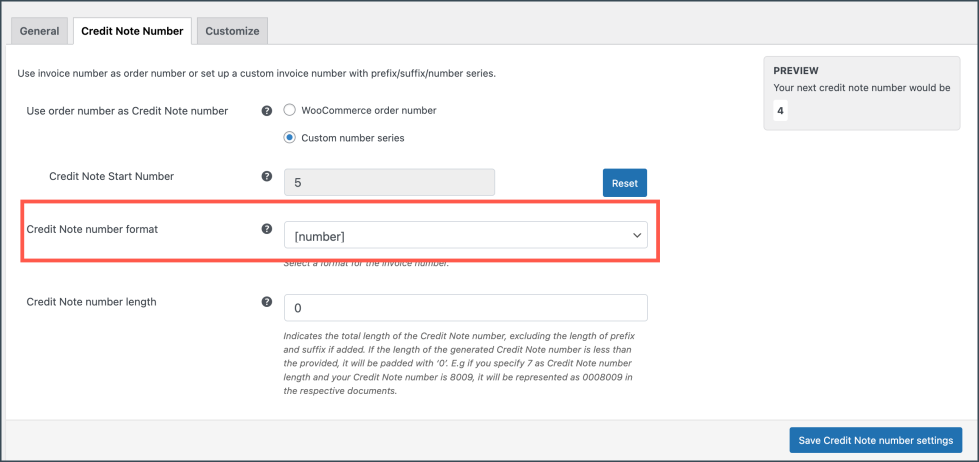The image size is (979, 462).
Task: Click help icon beside Use order number label
Action: tap(267, 111)
